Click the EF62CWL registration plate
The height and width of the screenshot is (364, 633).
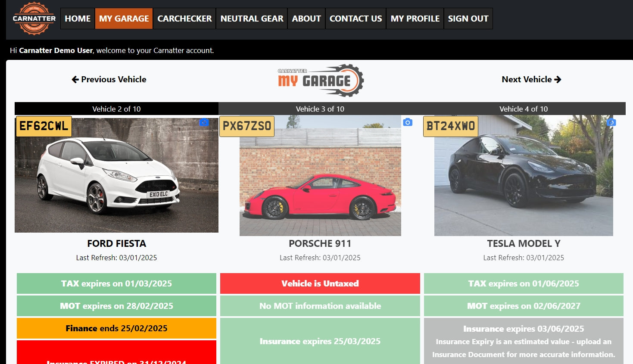point(44,126)
